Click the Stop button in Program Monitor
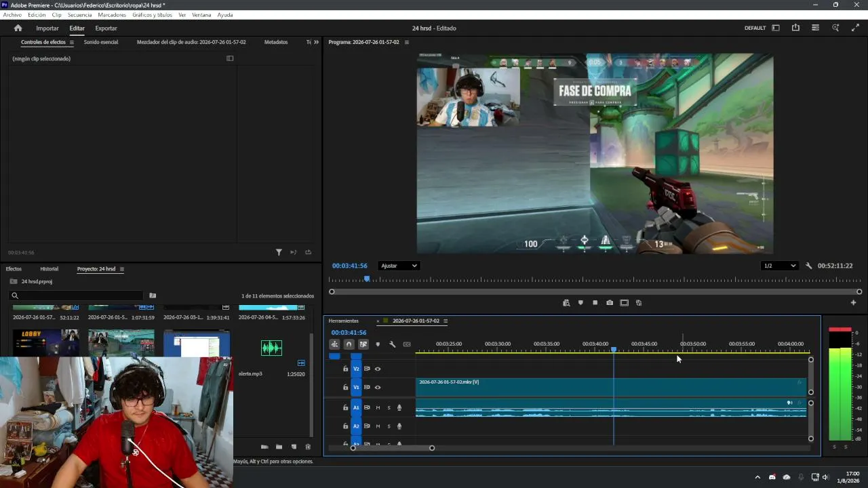The height and width of the screenshot is (488, 868). point(595,303)
